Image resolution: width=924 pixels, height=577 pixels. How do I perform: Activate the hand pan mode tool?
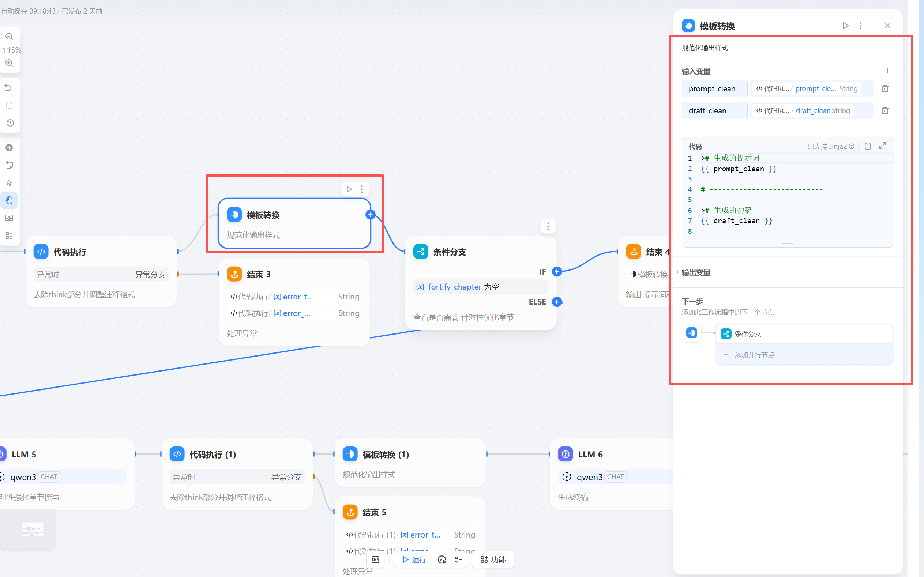pos(9,200)
